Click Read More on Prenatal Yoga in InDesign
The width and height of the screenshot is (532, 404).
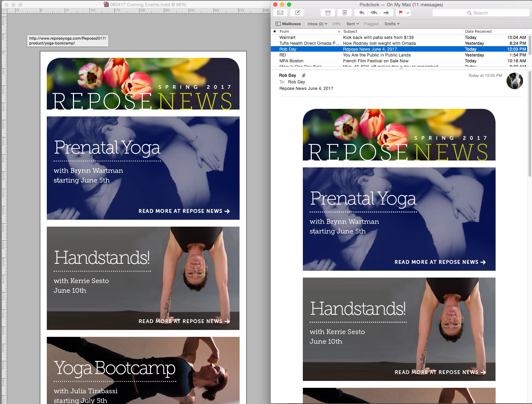pyautogui.click(x=184, y=211)
